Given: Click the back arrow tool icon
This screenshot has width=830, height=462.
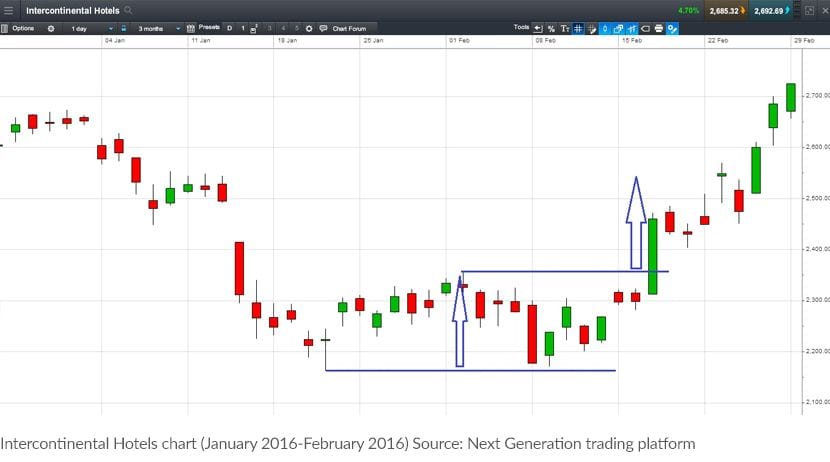Looking at the screenshot, I should (x=538, y=28).
